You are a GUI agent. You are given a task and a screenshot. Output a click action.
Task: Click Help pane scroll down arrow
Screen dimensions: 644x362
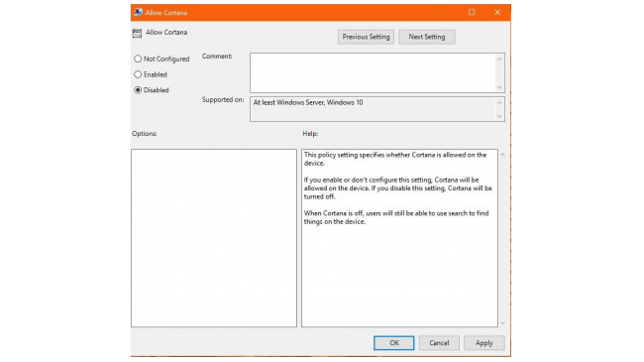[x=502, y=323]
